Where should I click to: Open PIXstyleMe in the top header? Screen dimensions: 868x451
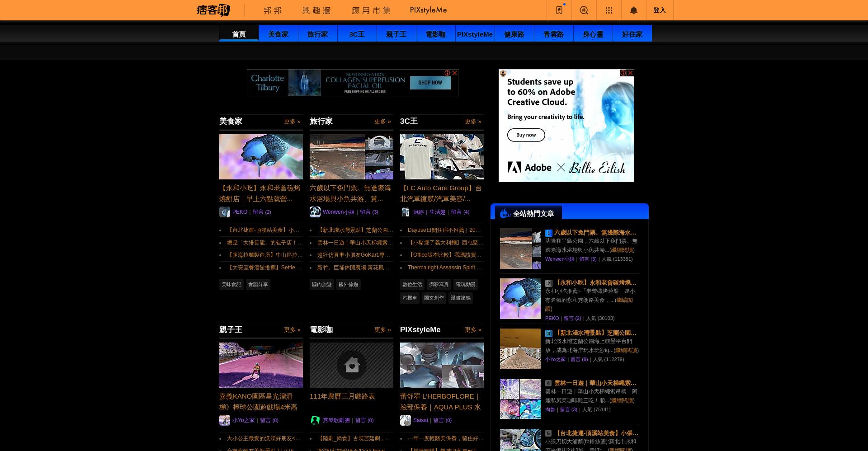(428, 10)
